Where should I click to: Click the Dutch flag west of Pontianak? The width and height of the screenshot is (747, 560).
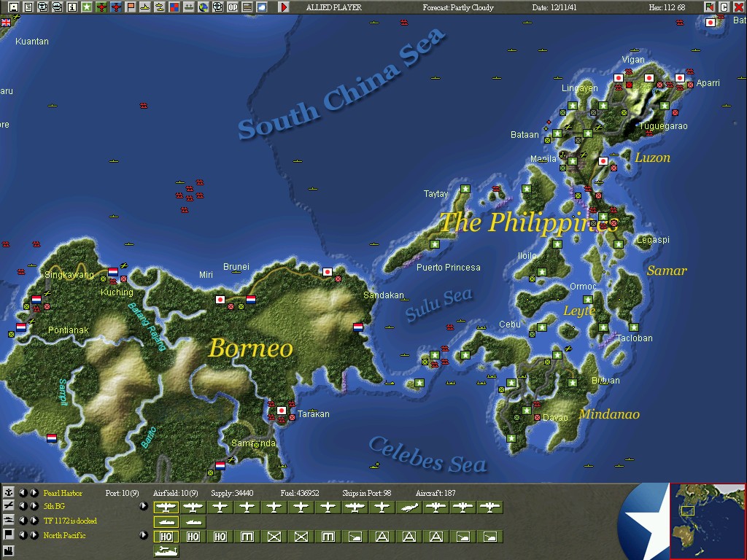[21, 327]
